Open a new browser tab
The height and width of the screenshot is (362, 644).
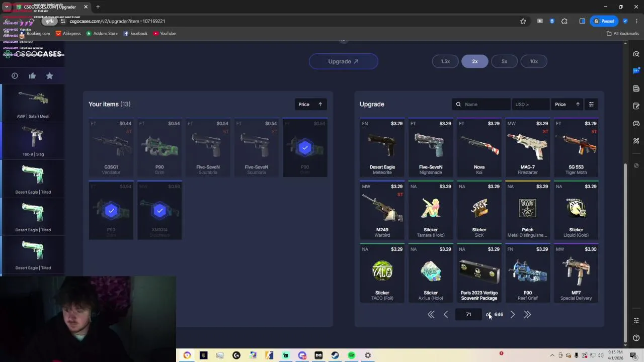(x=98, y=7)
